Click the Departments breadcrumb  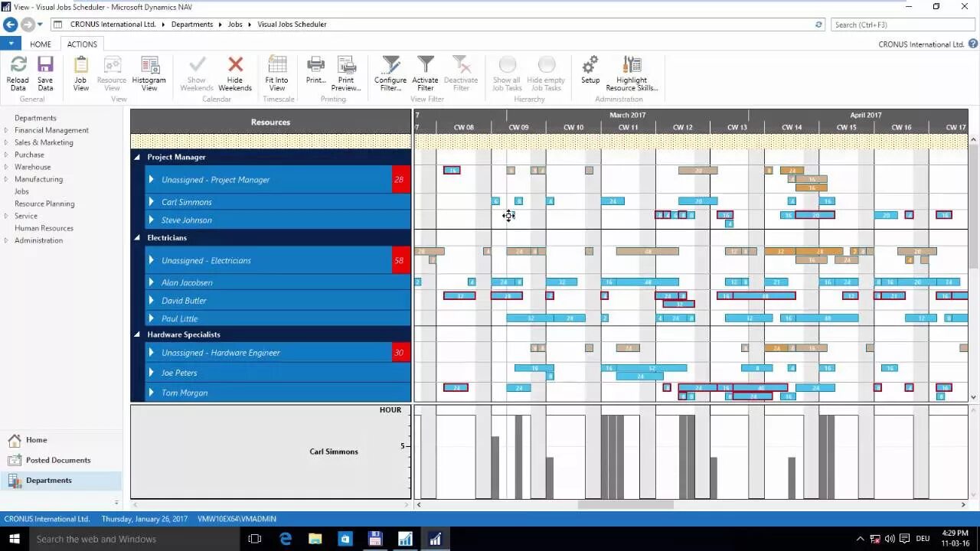192,24
